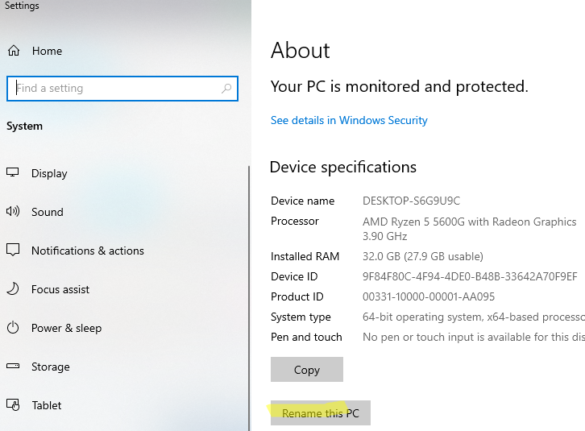Click the Power & sleep power icon
The height and width of the screenshot is (431, 585).
click(x=13, y=328)
